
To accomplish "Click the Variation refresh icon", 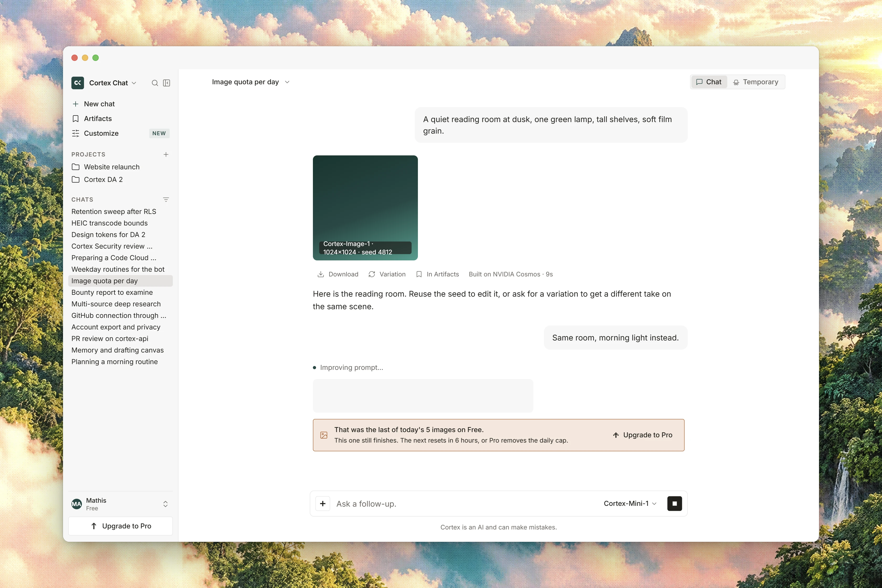I will tap(372, 274).
